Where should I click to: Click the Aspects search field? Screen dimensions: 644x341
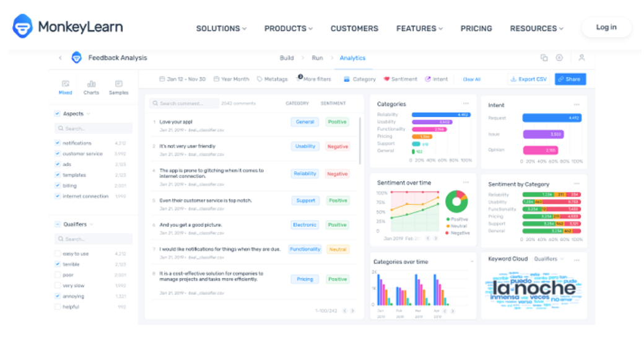click(94, 128)
